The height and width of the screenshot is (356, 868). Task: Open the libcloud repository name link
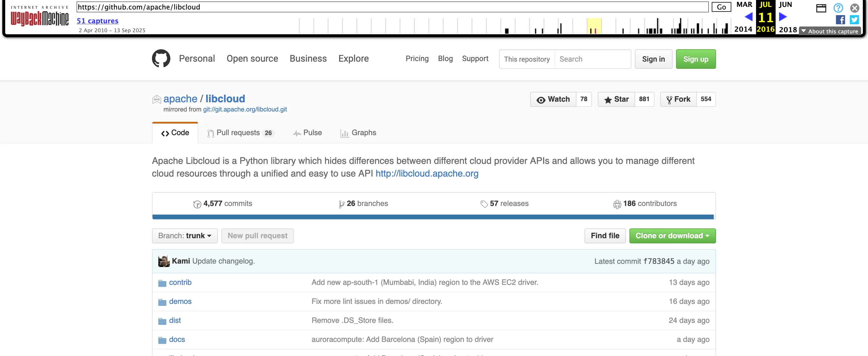(225, 99)
